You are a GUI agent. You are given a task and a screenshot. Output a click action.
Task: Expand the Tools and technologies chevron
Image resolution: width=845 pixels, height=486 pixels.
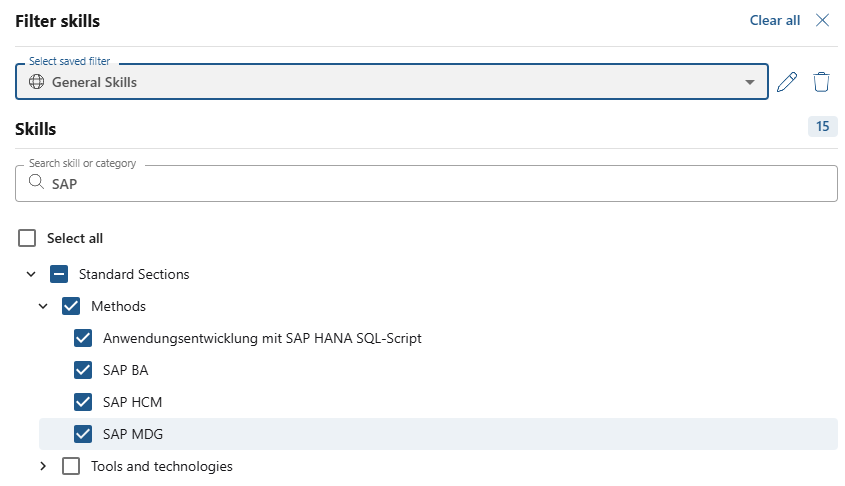point(43,466)
